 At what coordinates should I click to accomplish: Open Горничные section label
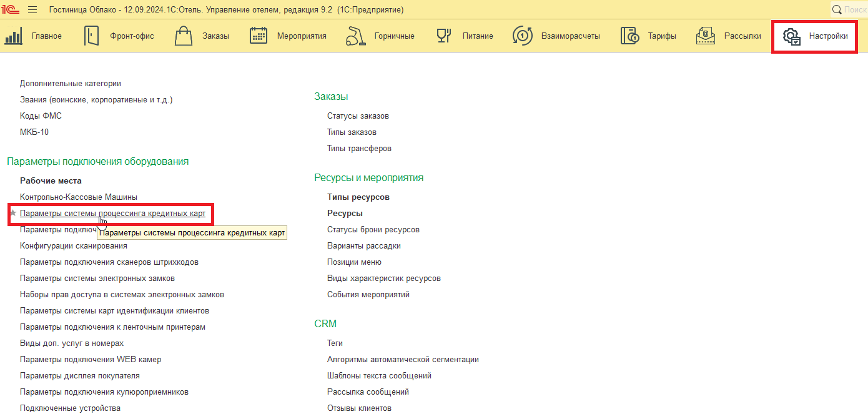(x=395, y=36)
